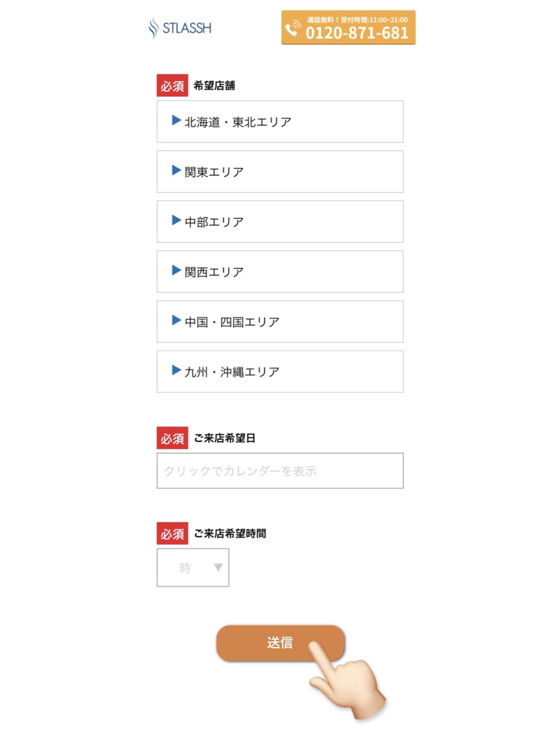Image resolution: width=560 pixels, height=737 pixels.
Task: Expand the 中部エリア store list
Action: pos(280,221)
